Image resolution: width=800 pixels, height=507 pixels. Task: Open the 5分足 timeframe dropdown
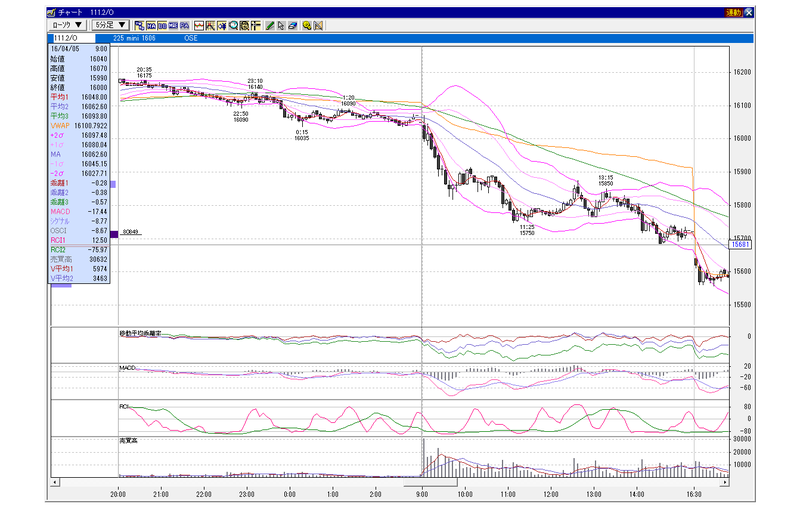[110, 25]
